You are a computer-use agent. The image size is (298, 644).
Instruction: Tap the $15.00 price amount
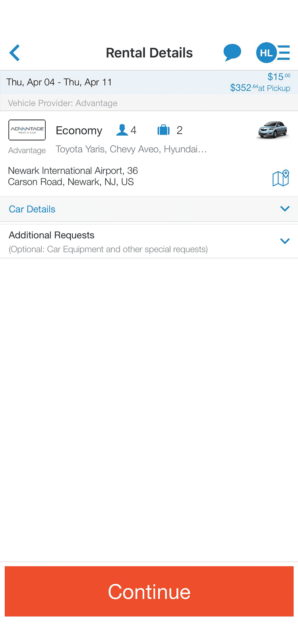pyautogui.click(x=279, y=77)
